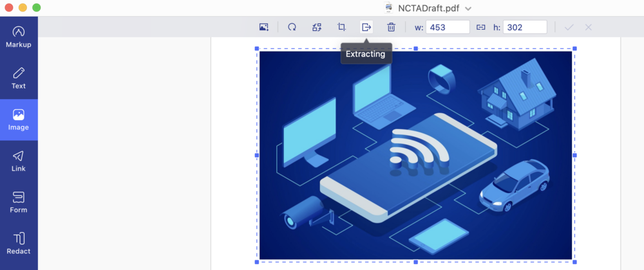Screen dimensions: 644x270
Task: Click the PDF file icon in title bar
Action: pyautogui.click(x=388, y=8)
